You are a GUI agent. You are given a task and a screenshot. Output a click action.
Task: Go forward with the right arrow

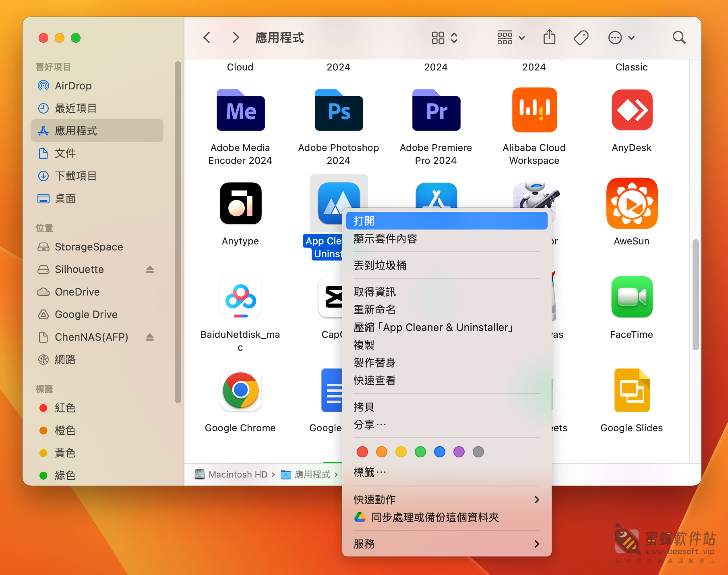click(x=236, y=38)
